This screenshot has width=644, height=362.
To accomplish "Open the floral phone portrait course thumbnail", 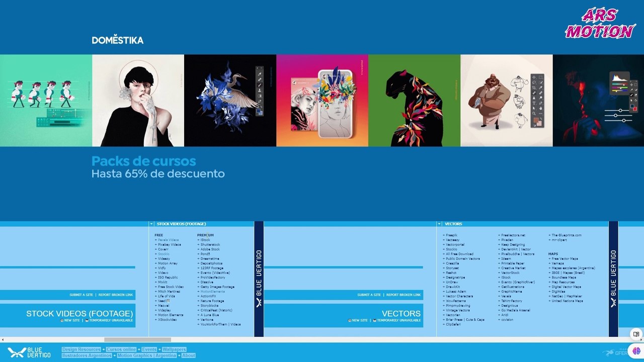I will [322, 101].
